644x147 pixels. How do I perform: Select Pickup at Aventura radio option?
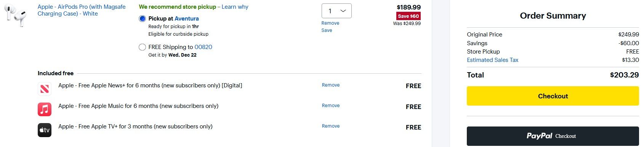coord(143,19)
